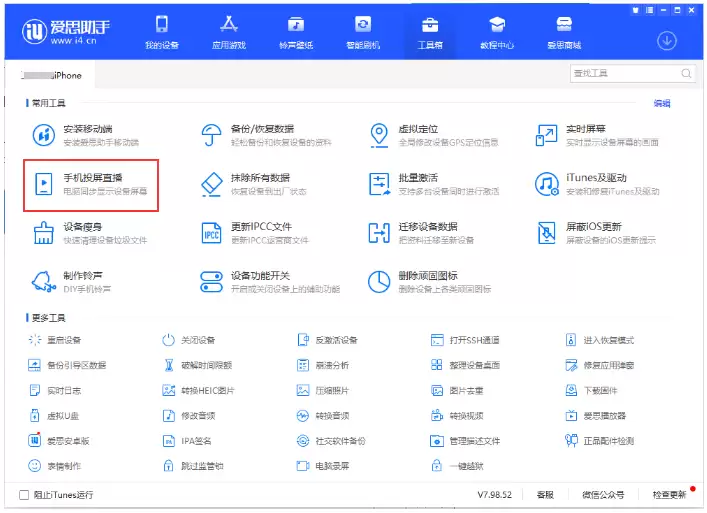The height and width of the screenshot is (513, 707).
Task: Open IPA签名 signing tool
Action: coord(187,441)
